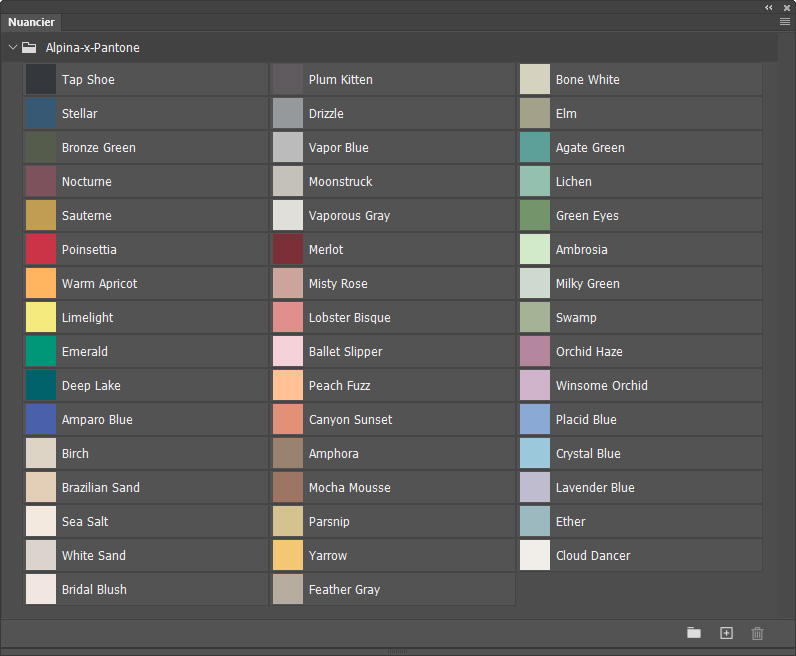The height and width of the screenshot is (656, 796).
Task: Click the Alpina-x-Pantone group name
Action: [x=92, y=48]
